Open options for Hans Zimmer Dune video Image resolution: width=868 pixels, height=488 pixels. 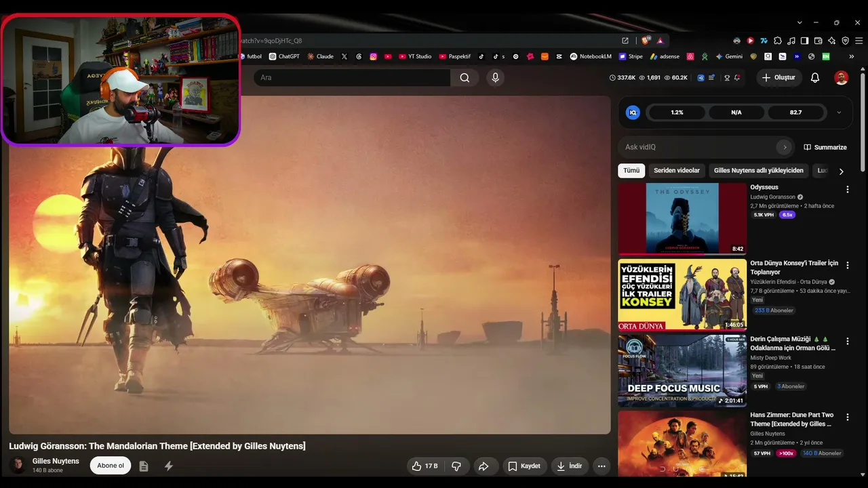pos(847,418)
